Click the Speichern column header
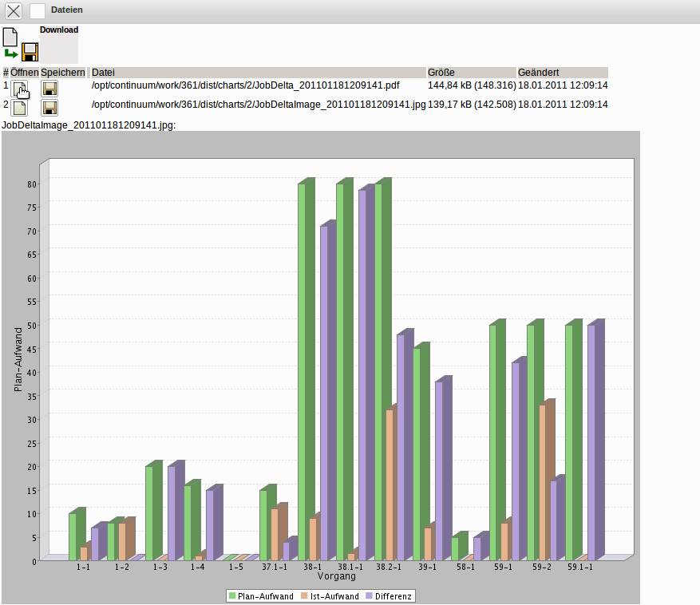700x605 pixels. (x=63, y=73)
